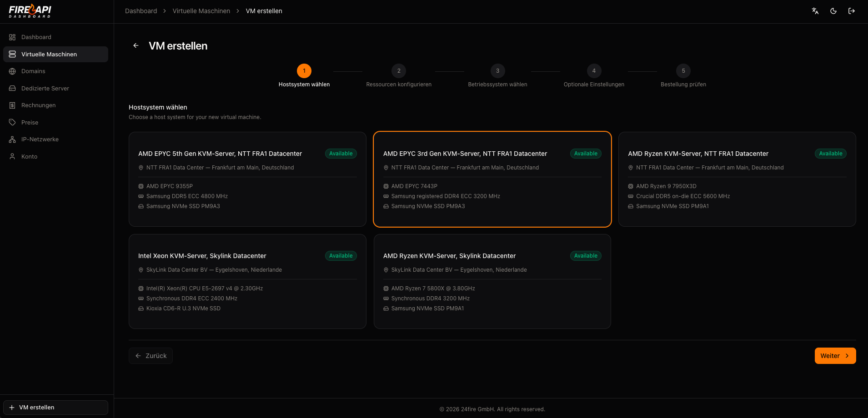Click disk icon beside Kioxia CD6-R U.3 NVMe SSD
The width and height of the screenshot is (868, 418).
[141, 309]
